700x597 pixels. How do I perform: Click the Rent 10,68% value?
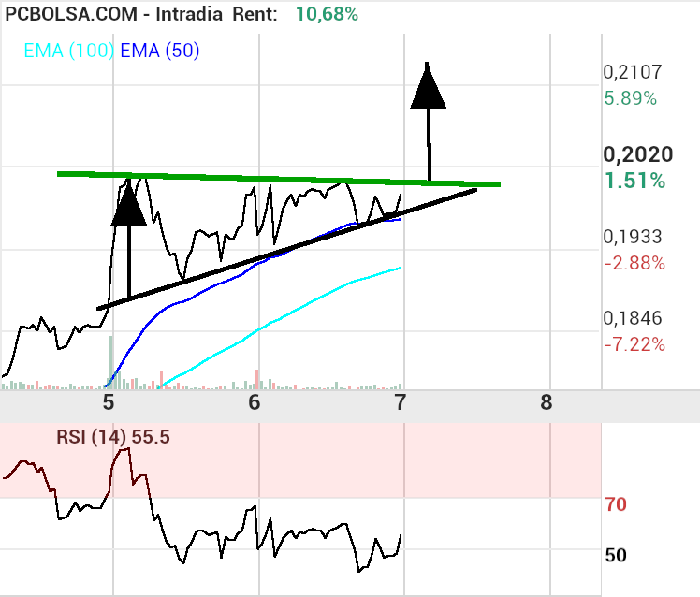click(x=327, y=14)
